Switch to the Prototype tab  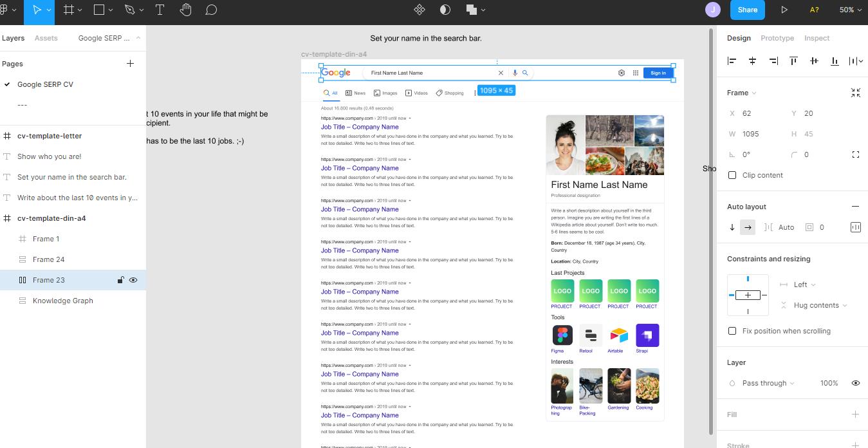coord(777,38)
